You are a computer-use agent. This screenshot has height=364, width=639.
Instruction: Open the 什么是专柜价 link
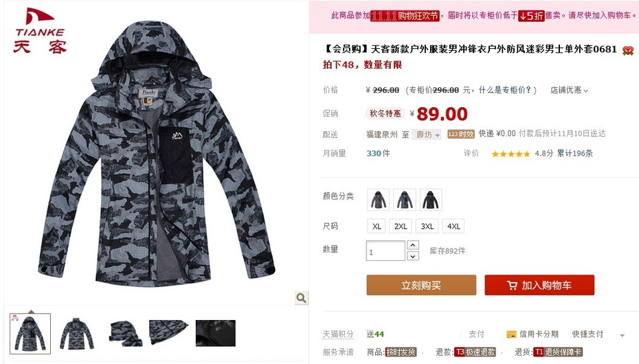pyautogui.click(x=505, y=90)
